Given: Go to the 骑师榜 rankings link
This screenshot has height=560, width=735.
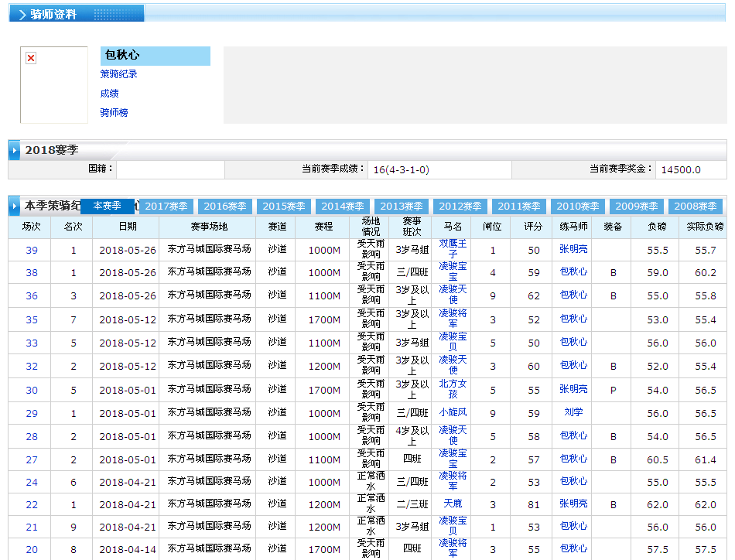Looking at the screenshot, I should [x=114, y=113].
